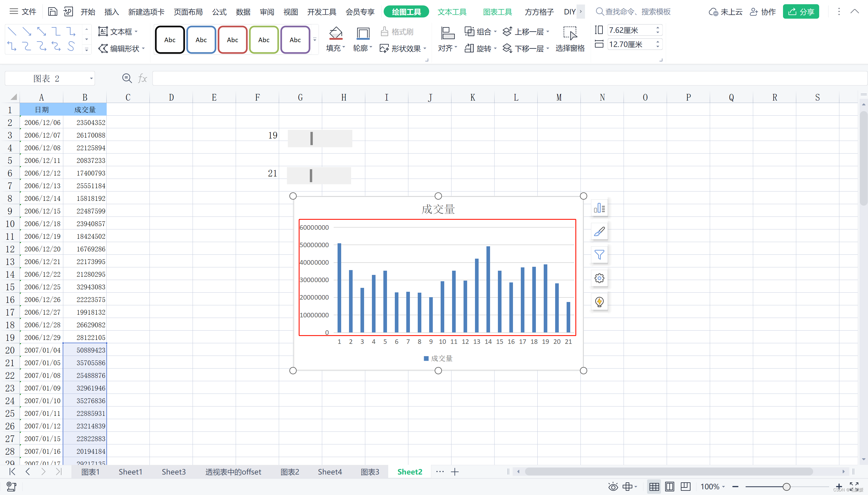This screenshot has height=495, width=868.
Task: Select the straight line shape
Action: [x=12, y=32]
